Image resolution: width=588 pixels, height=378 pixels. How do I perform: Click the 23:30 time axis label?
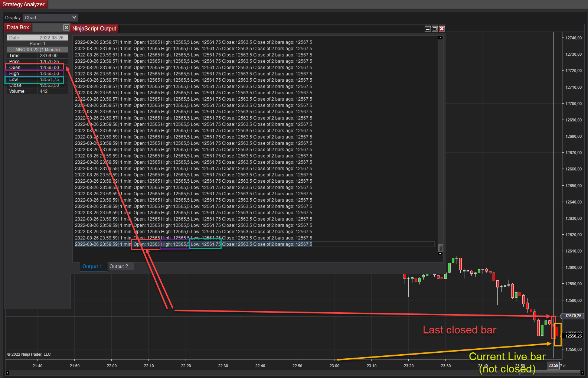pyautogui.click(x=446, y=366)
